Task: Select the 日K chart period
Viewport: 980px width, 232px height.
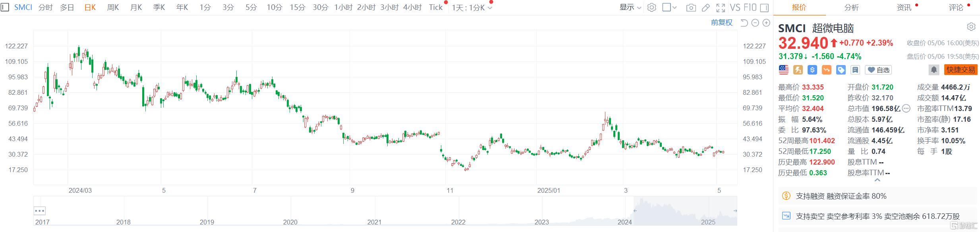Action: pyautogui.click(x=90, y=8)
